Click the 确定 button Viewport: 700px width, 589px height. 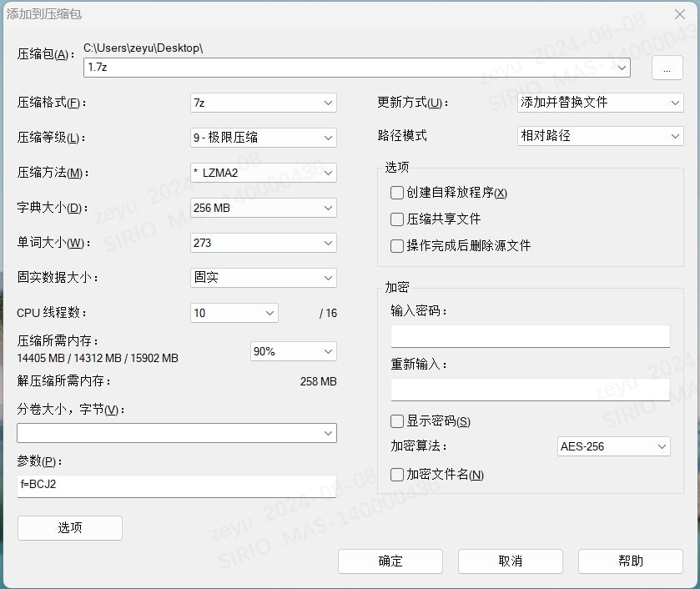coord(390,561)
